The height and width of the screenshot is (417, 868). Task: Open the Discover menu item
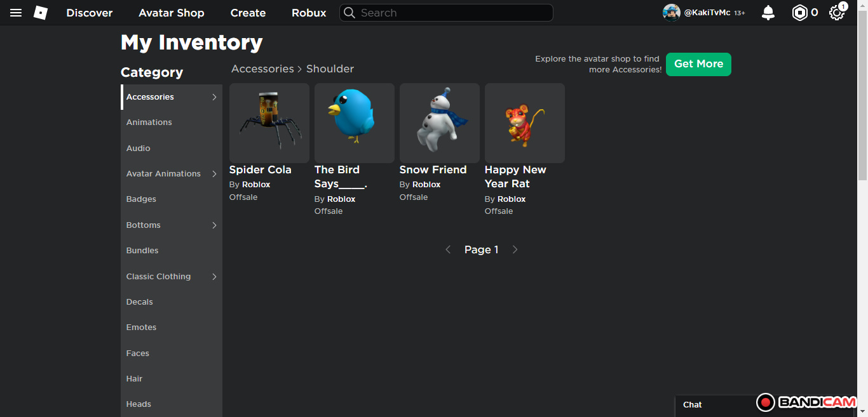[90, 13]
